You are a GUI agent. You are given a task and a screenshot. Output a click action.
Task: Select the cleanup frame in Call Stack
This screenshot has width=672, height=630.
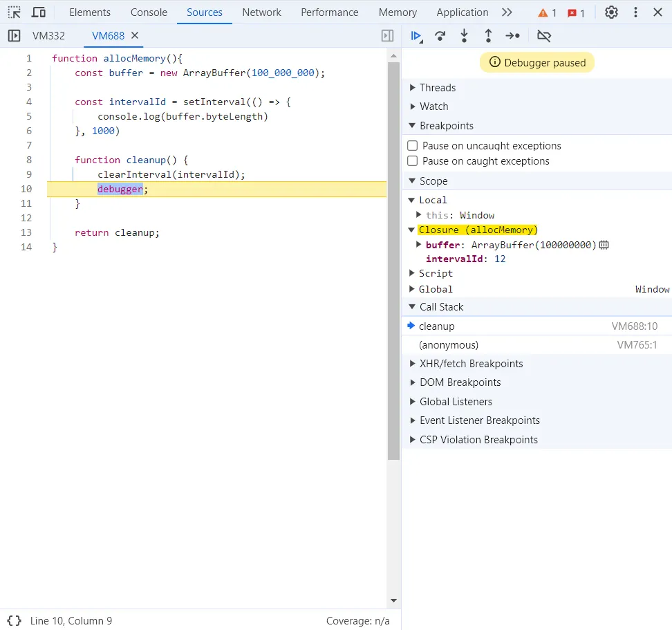point(436,326)
